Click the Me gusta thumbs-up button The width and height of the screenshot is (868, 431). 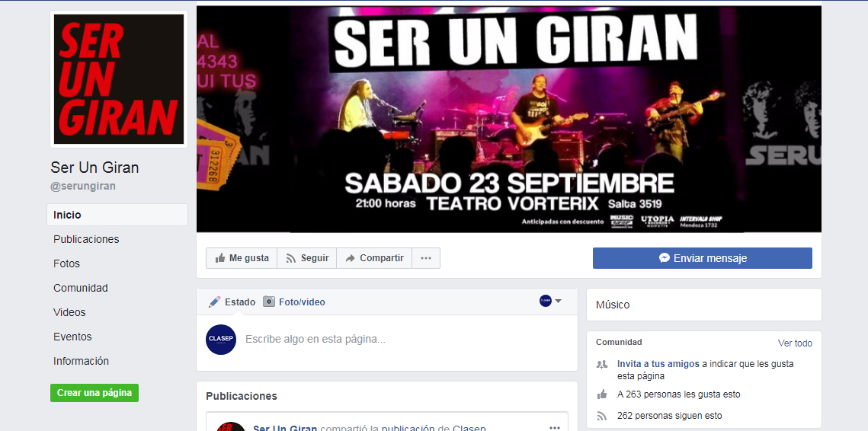242,258
